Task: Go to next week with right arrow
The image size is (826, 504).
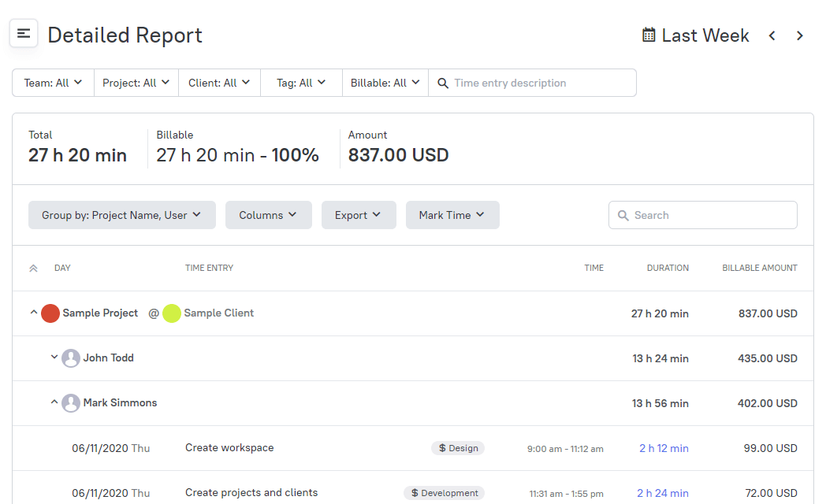Action: click(x=800, y=35)
